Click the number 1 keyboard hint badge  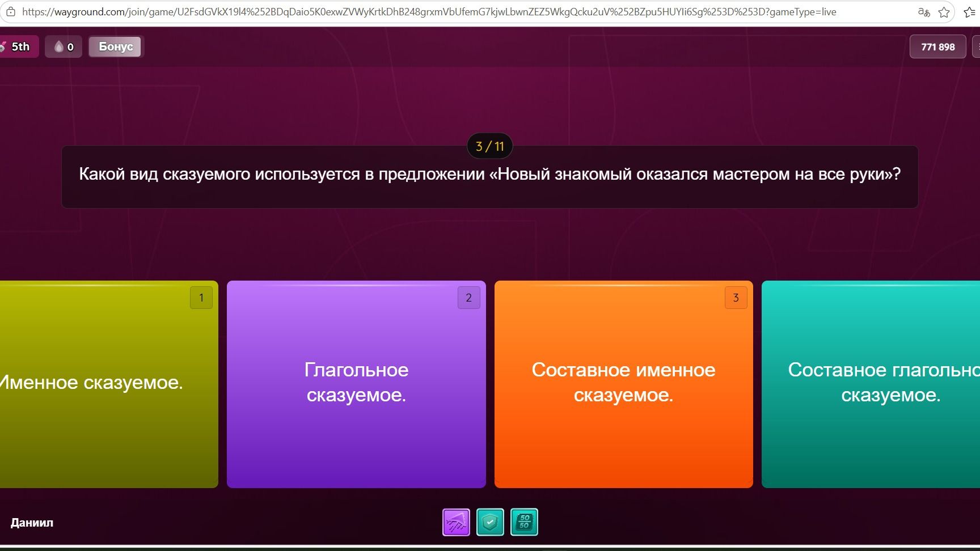pyautogui.click(x=201, y=298)
